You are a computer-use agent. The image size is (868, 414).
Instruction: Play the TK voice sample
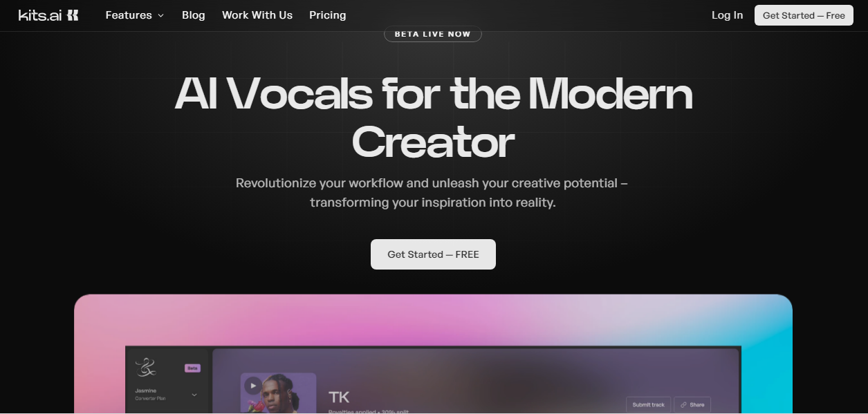253,386
